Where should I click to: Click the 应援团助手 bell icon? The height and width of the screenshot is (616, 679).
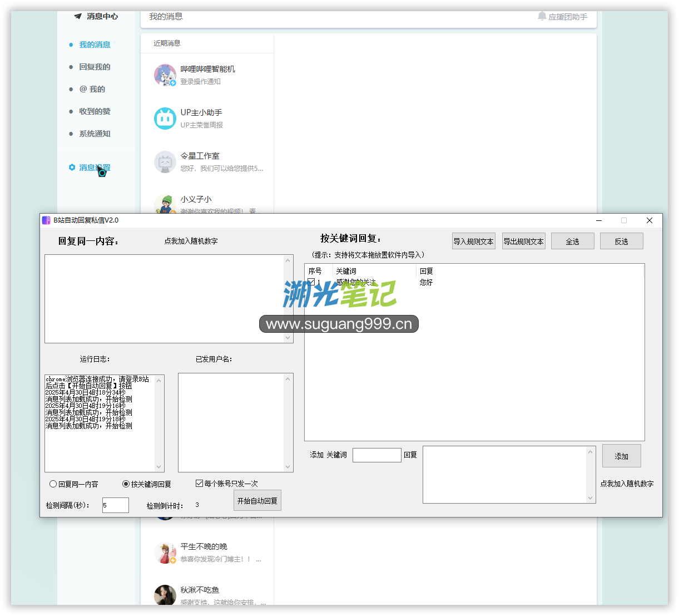(x=542, y=17)
